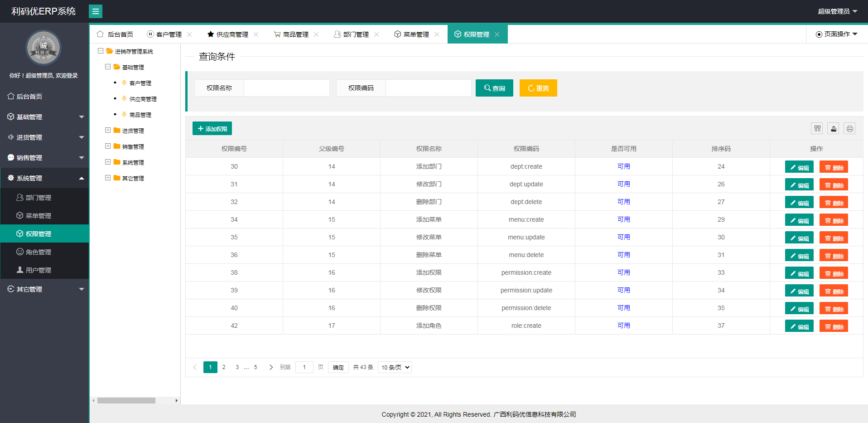Screen dimensions: 868x423
Task: Close the 商品管理 tab
Action: click(316, 34)
